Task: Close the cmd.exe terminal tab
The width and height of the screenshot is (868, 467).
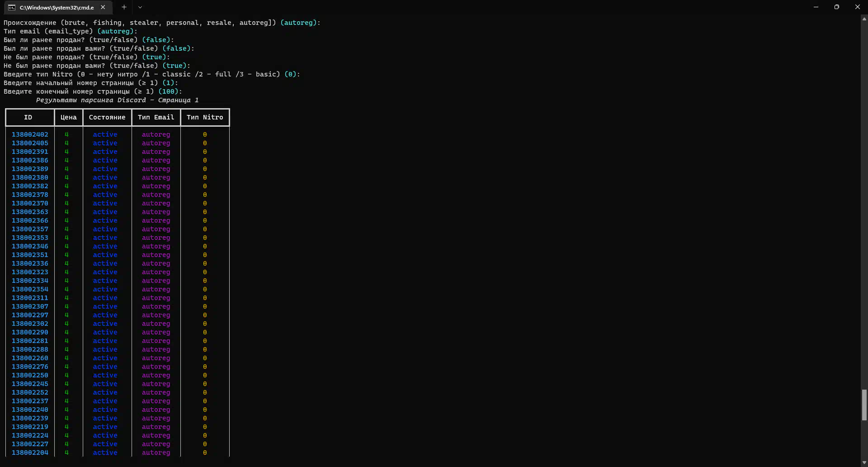Action: pos(103,7)
